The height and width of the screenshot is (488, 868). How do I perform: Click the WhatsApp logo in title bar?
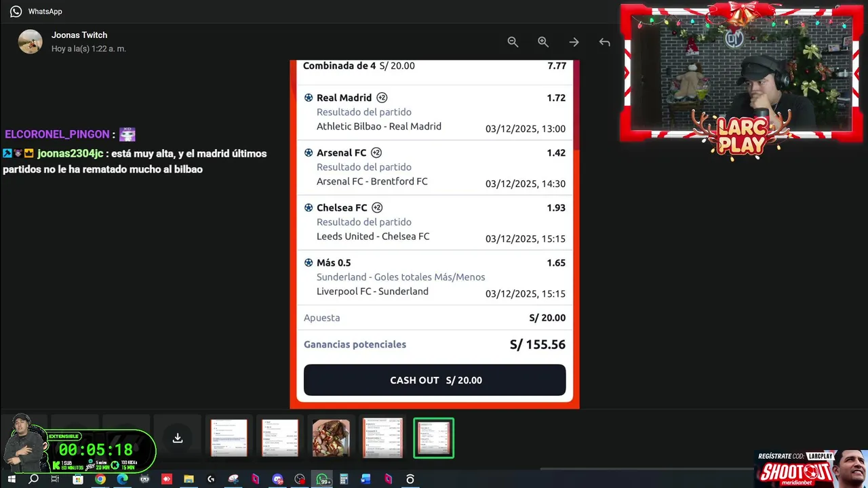(16, 12)
